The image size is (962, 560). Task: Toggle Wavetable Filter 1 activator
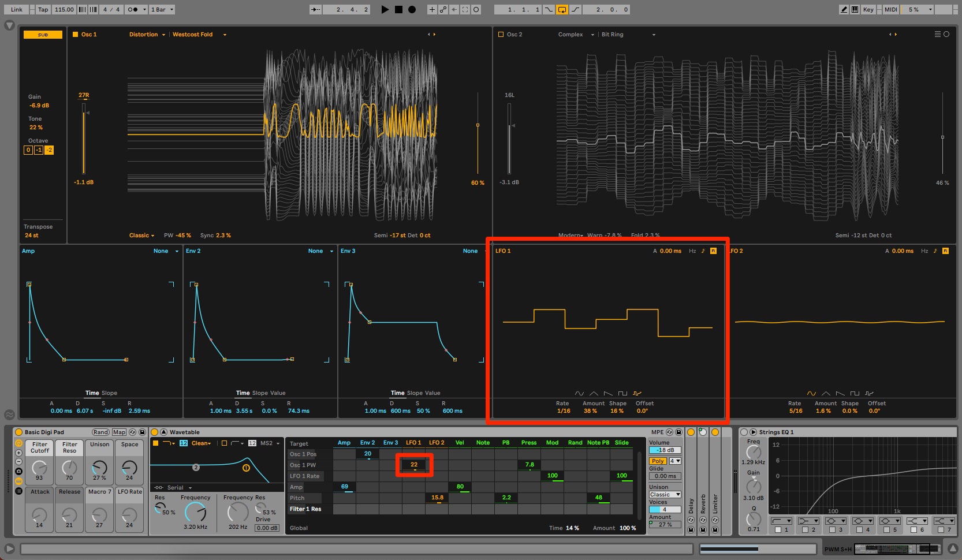(x=155, y=443)
